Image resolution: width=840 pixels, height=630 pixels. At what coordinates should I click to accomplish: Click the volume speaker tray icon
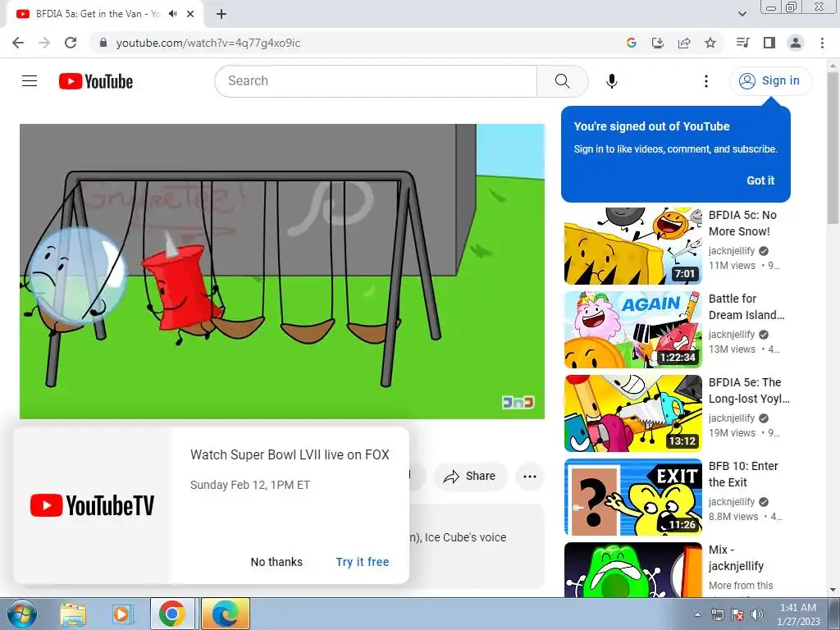[x=757, y=614]
